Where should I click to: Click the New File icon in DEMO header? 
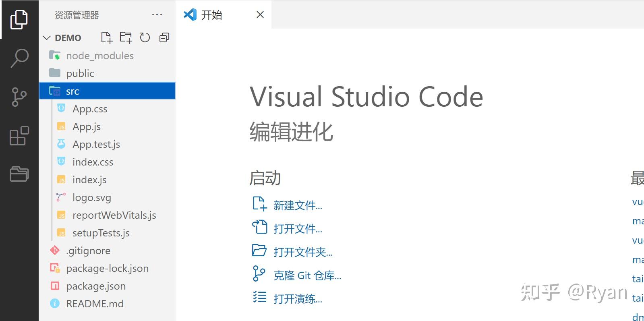click(106, 37)
